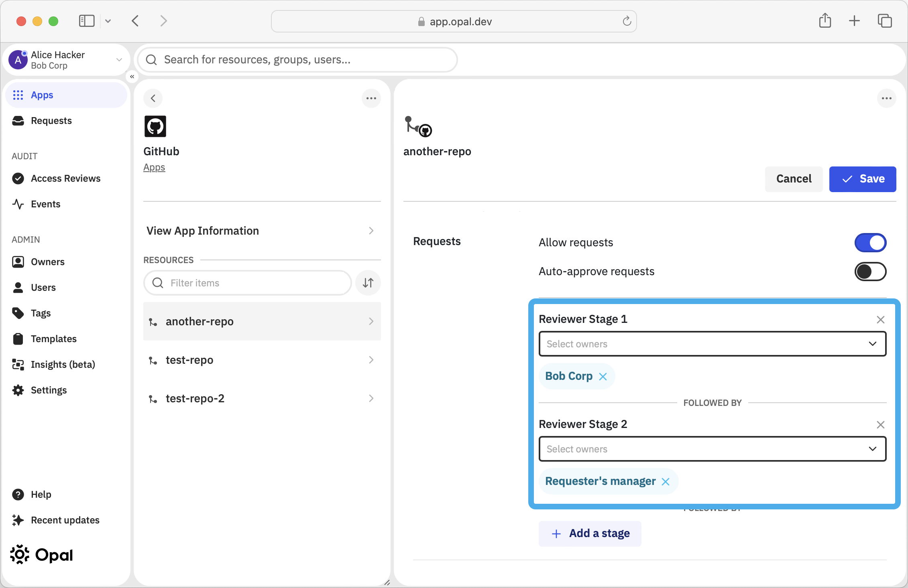
Task: Go to Access Reviews
Action: click(x=65, y=178)
